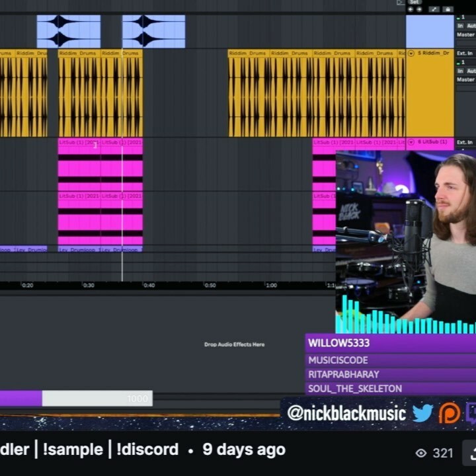476x476 pixels.
Task: Click the 0:20 time ruler marker
Action: click(x=27, y=286)
